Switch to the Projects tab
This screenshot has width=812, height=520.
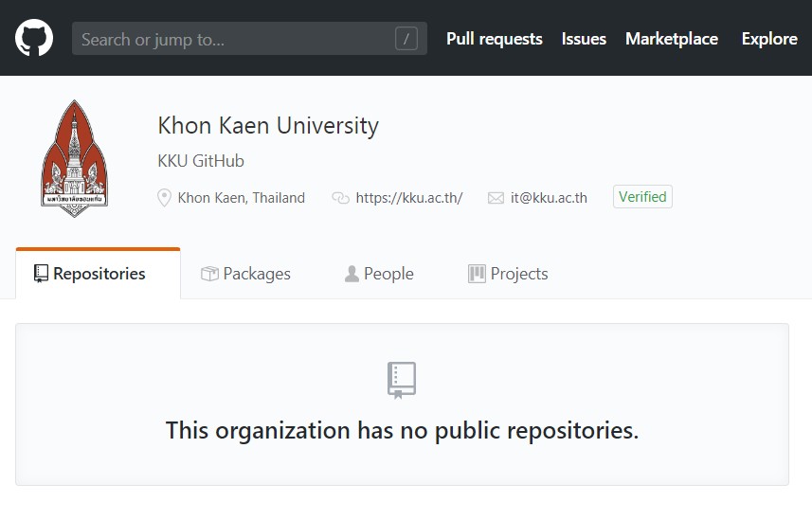508,274
